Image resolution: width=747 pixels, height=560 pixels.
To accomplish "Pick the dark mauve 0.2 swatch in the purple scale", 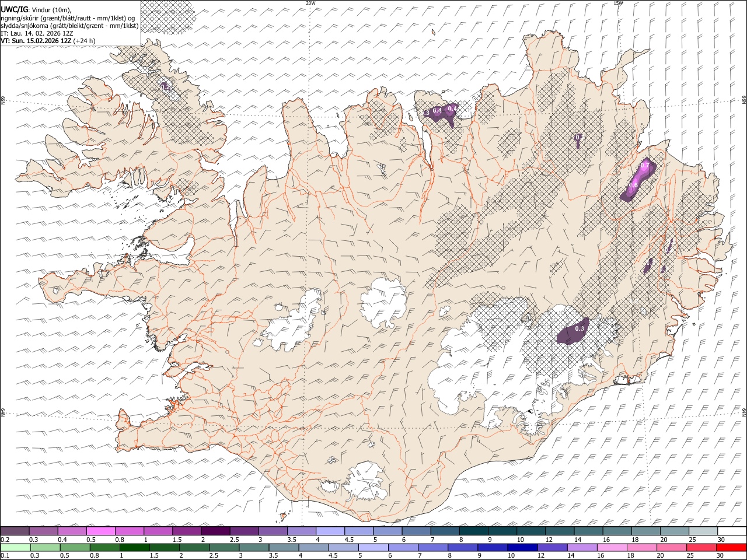I will (x=15, y=531).
